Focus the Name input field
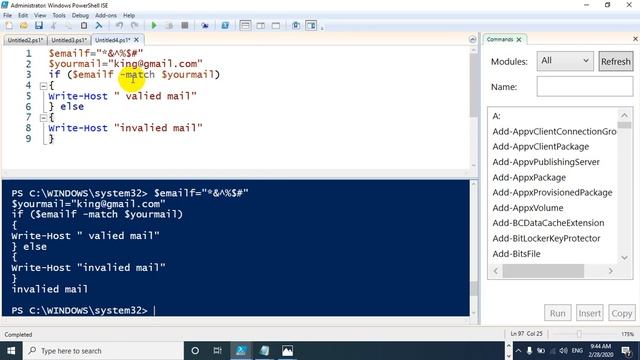640x360 pixels. (x=584, y=87)
